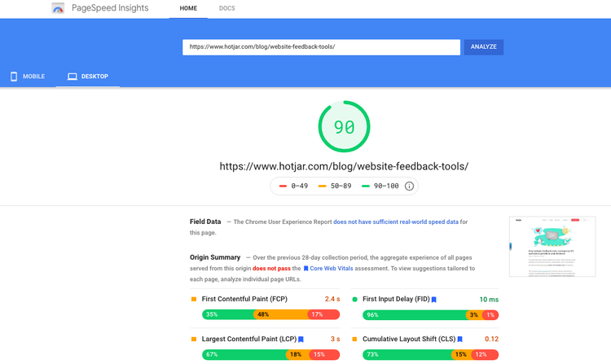Click the URL input field
The height and width of the screenshot is (364, 611).
(321, 47)
